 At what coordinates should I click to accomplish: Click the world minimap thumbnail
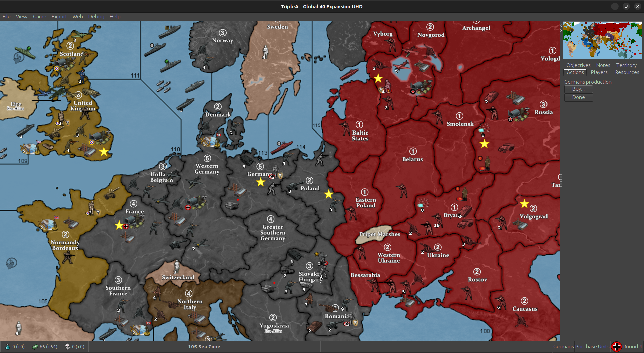click(x=602, y=40)
